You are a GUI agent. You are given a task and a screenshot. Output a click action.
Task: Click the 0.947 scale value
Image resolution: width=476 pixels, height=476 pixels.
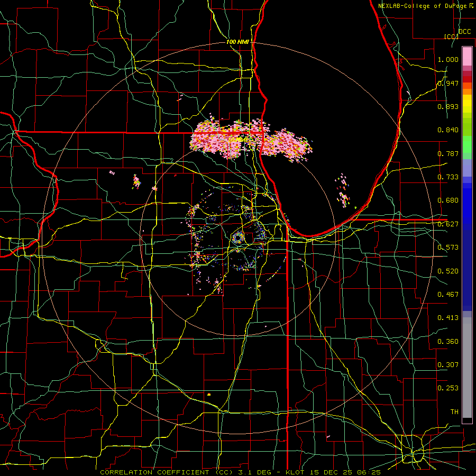(x=448, y=83)
